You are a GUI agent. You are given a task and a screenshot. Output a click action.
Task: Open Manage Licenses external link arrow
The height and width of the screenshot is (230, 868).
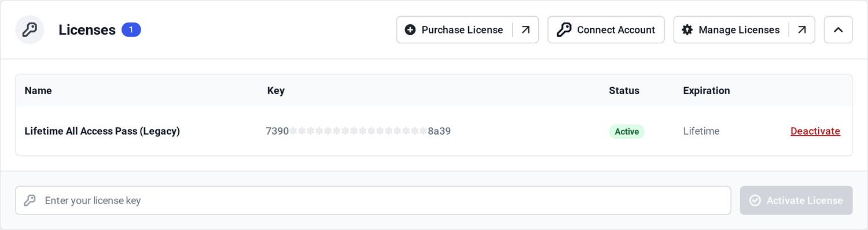click(802, 29)
